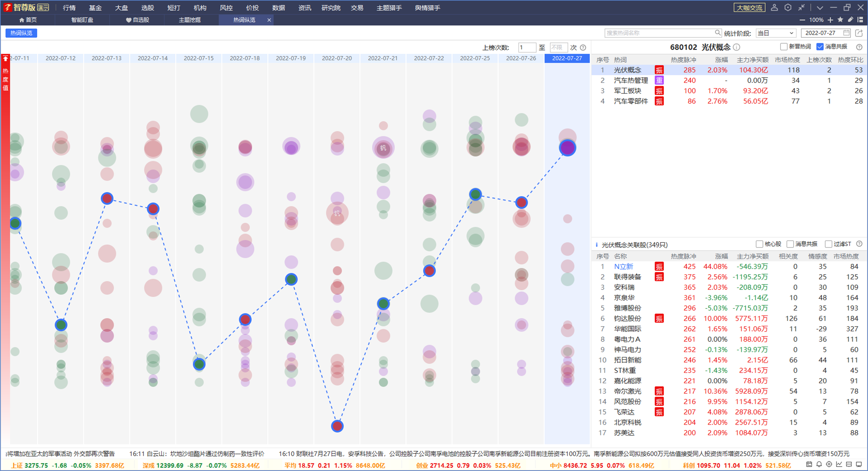This screenshot has width=868, height=471.
Task: Click the star favorite icon
Action: coord(840,20)
